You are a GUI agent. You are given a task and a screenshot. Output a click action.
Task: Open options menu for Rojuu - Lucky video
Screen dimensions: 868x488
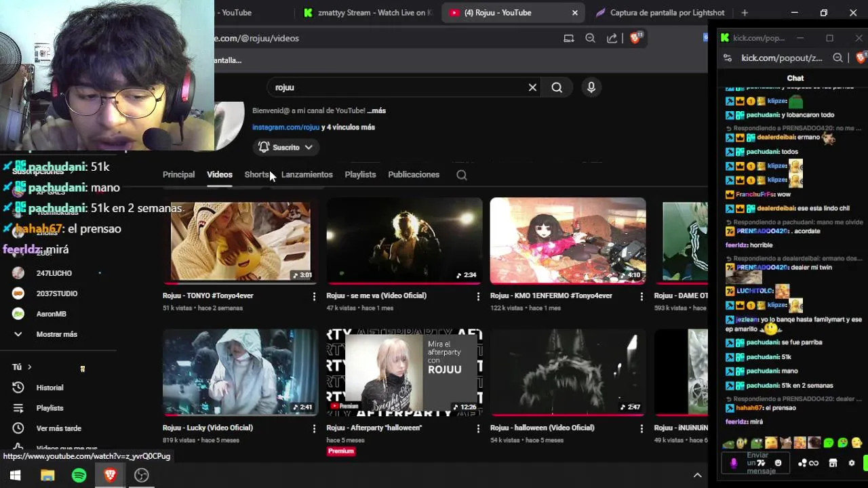click(x=314, y=428)
